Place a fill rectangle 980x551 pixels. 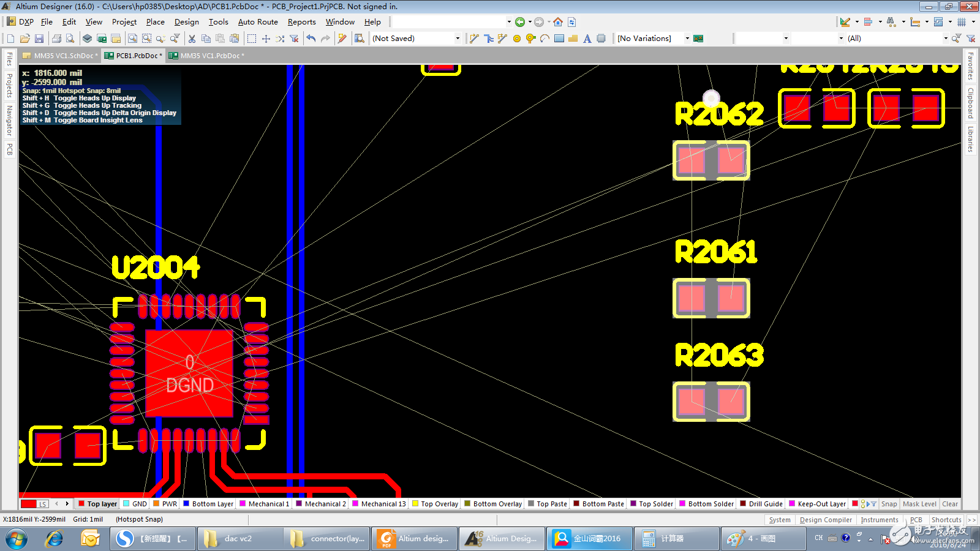(559, 39)
